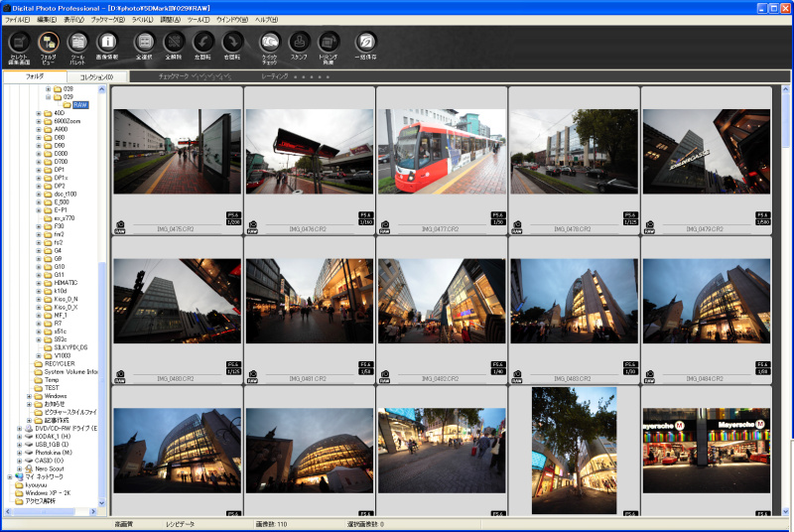Screen dimensions: 794x532
Task: Set fifth rating dot in レーティング bar
Action: pos(328,77)
